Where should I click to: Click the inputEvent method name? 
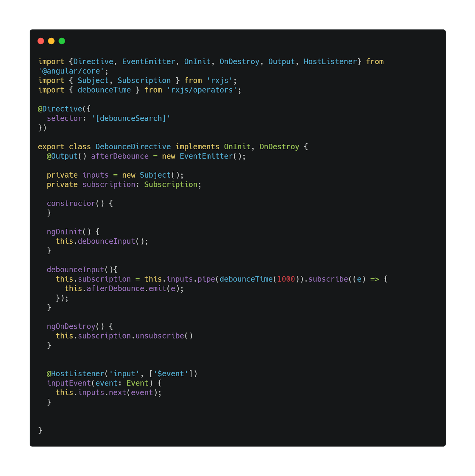[69, 383]
